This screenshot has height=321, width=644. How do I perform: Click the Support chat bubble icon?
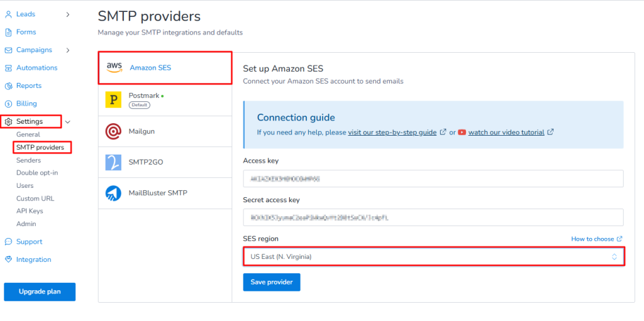[x=8, y=242]
